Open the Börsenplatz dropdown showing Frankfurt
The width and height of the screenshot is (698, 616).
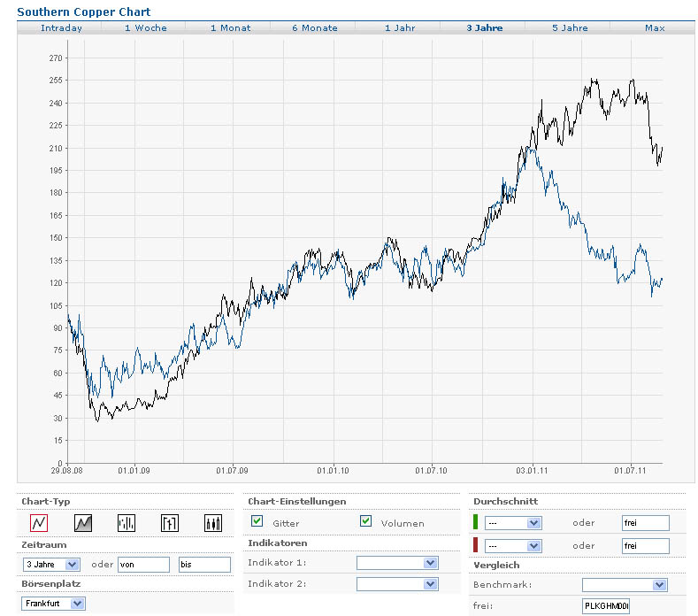click(54, 604)
